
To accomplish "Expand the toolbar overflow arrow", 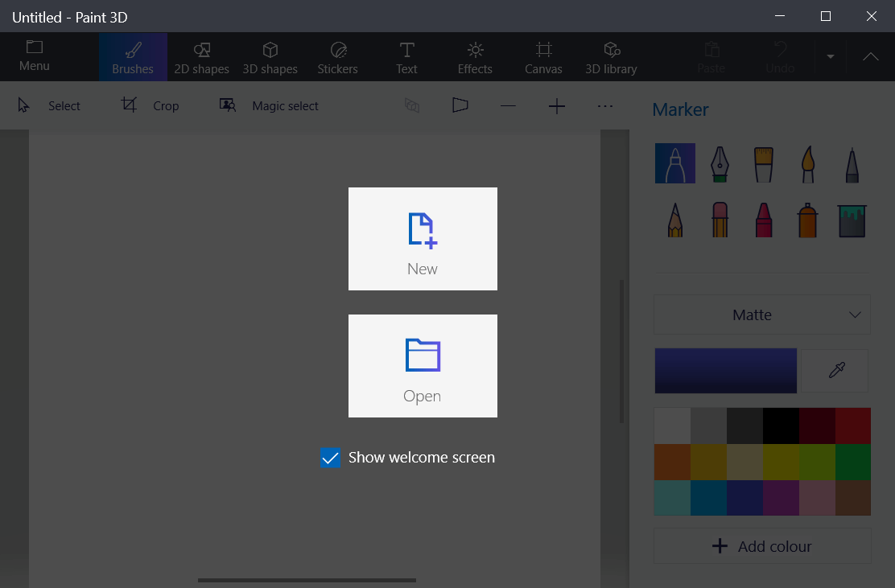I will 831,56.
